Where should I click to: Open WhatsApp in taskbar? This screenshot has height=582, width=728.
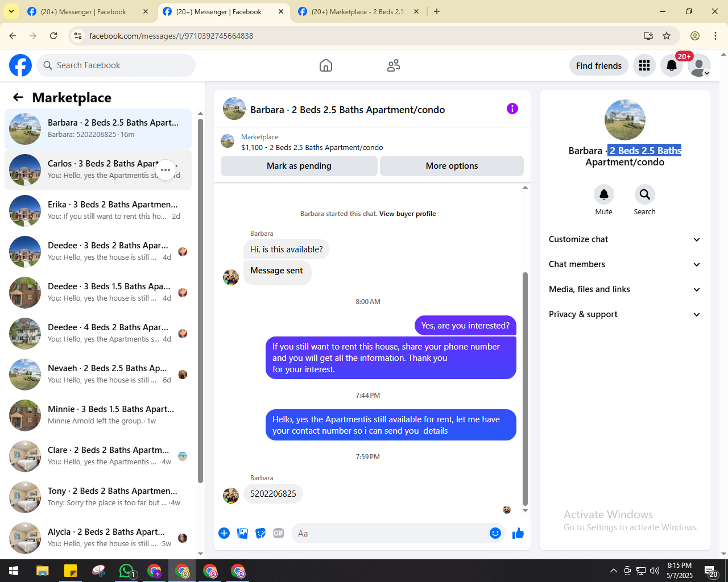[x=126, y=571]
